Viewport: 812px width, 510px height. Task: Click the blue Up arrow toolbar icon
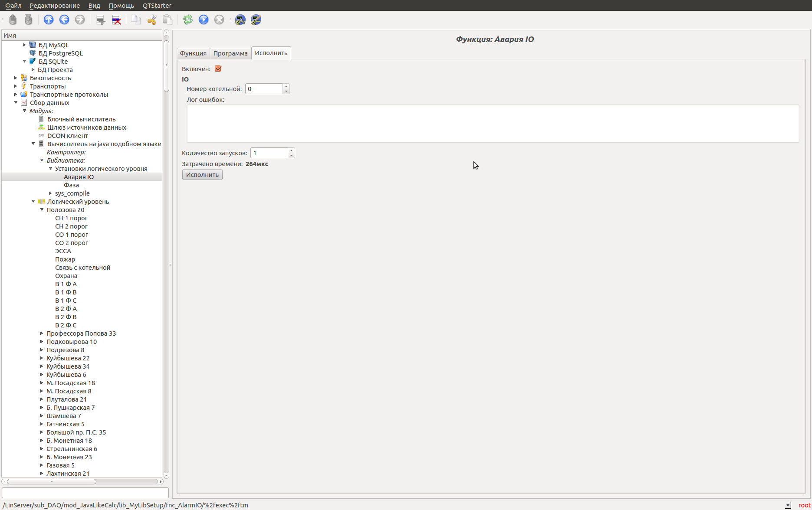[x=49, y=20]
